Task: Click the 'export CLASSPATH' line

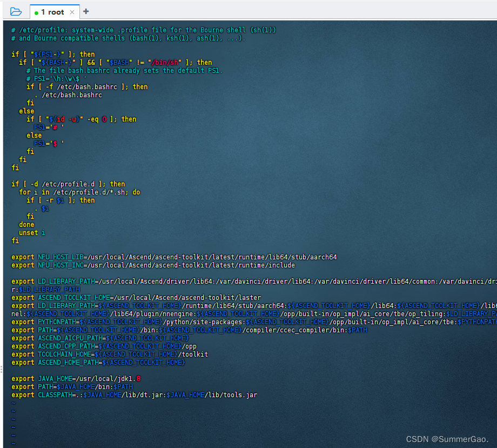Action: coord(135,395)
